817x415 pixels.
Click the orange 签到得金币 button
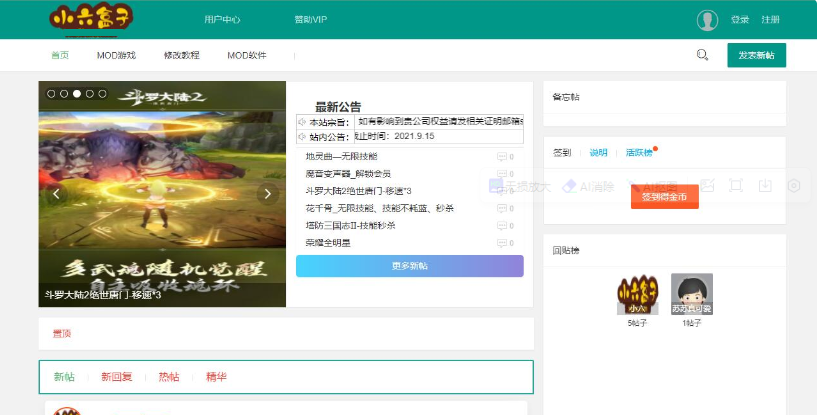tap(664, 197)
